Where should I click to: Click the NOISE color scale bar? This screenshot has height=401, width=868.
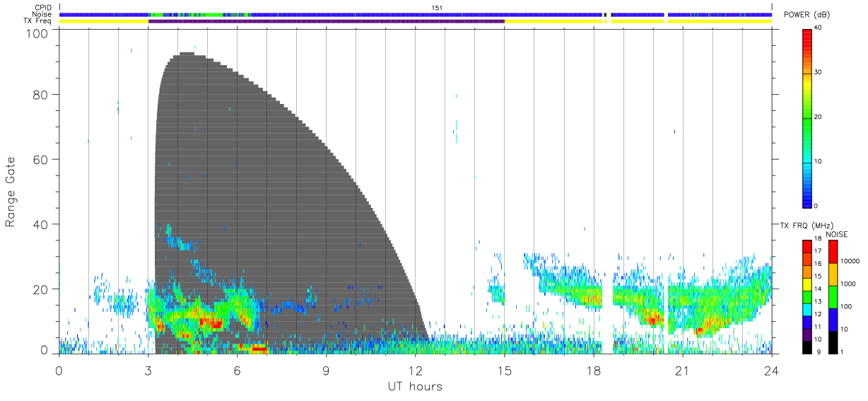click(833, 296)
